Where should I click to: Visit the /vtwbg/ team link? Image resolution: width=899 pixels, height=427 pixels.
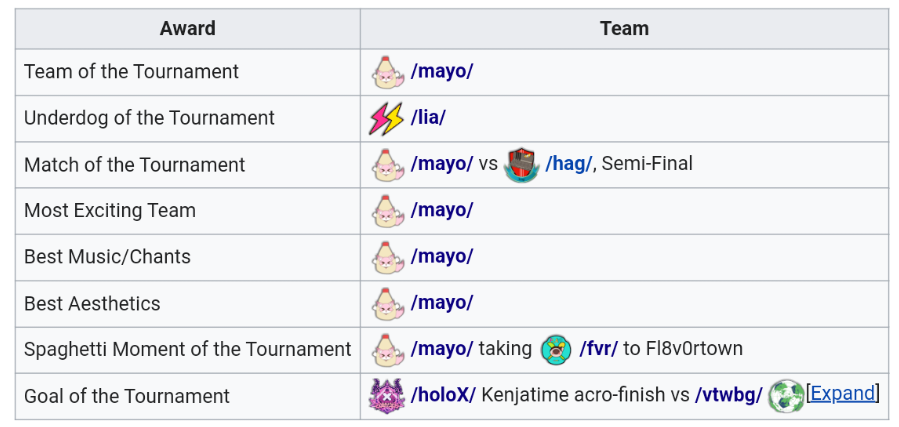click(x=729, y=395)
